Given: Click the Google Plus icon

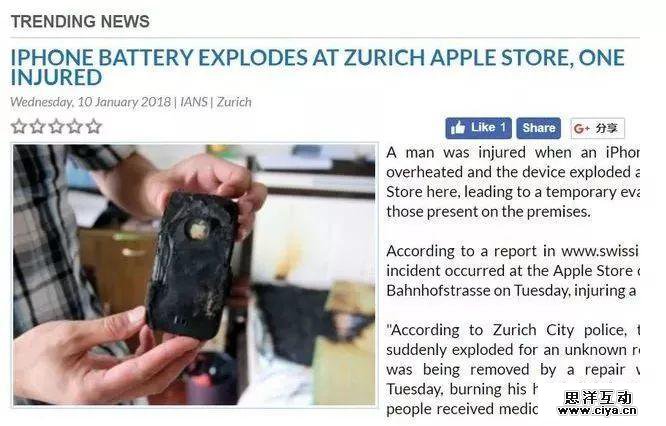Looking at the screenshot, I should point(581,128).
